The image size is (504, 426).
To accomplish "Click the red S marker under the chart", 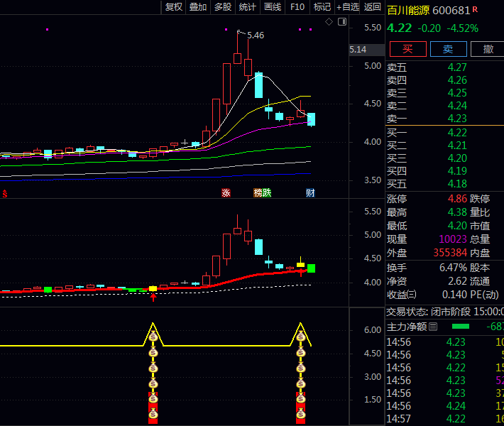I will (x=5, y=193).
